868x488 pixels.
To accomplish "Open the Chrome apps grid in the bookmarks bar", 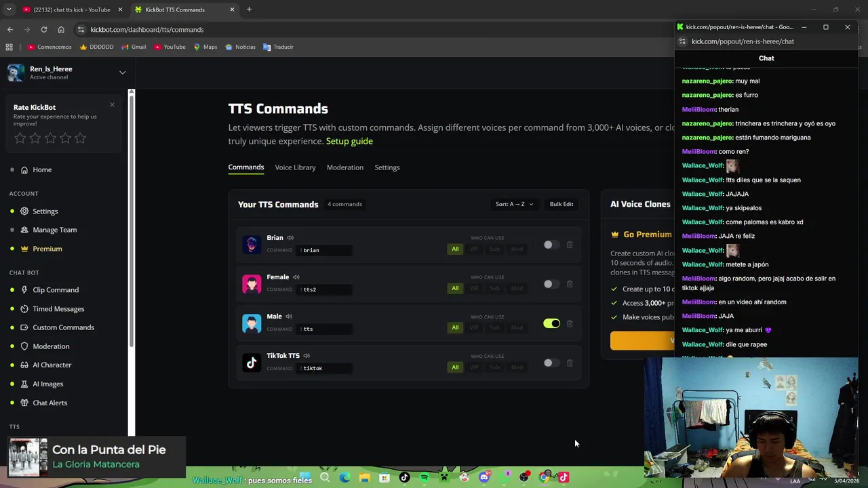I will (x=9, y=47).
